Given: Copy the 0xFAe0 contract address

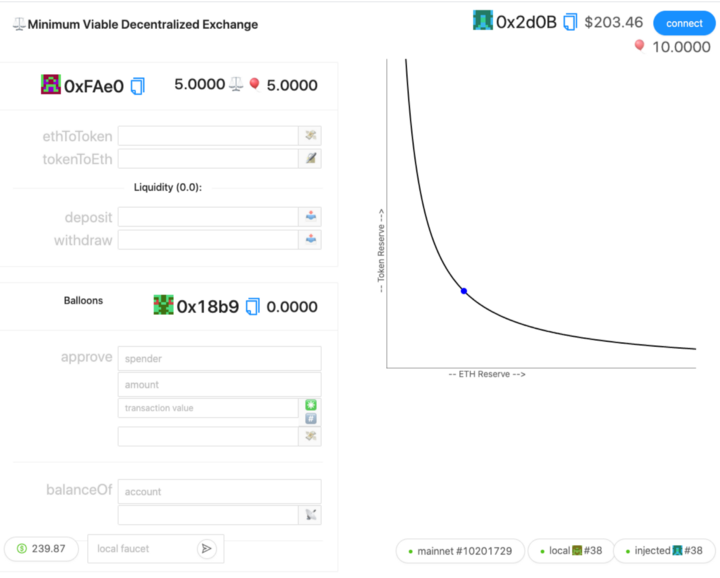Looking at the screenshot, I should pyautogui.click(x=138, y=86).
